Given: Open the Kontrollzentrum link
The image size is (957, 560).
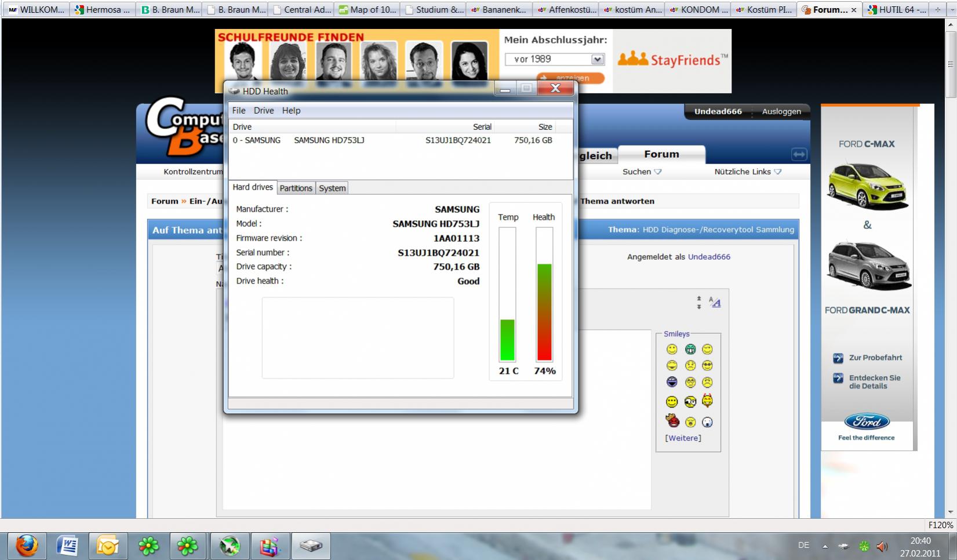Looking at the screenshot, I should (x=193, y=172).
